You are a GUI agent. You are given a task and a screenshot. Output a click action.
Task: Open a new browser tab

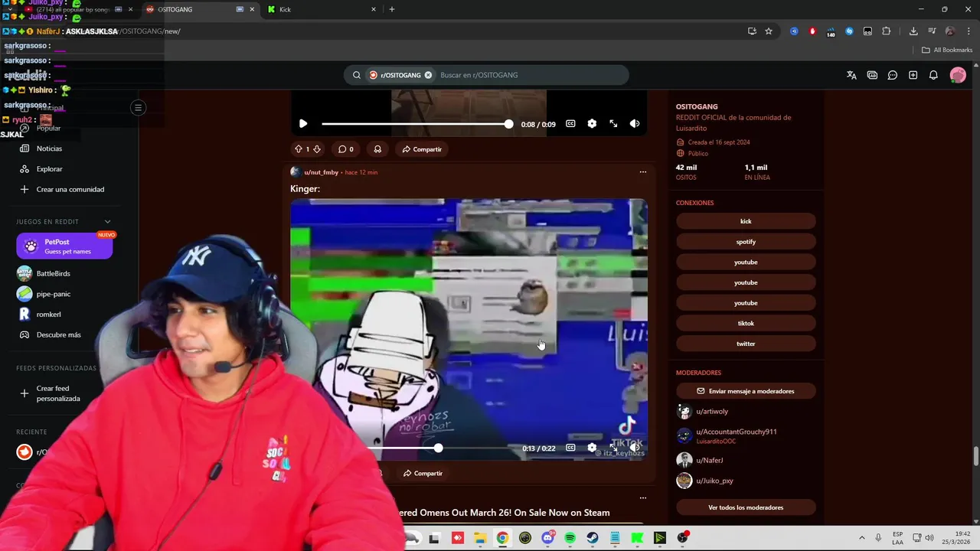point(392,9)
